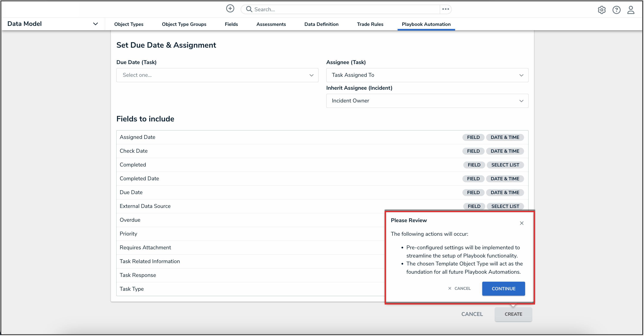Click the Create button

pos(513,314)
